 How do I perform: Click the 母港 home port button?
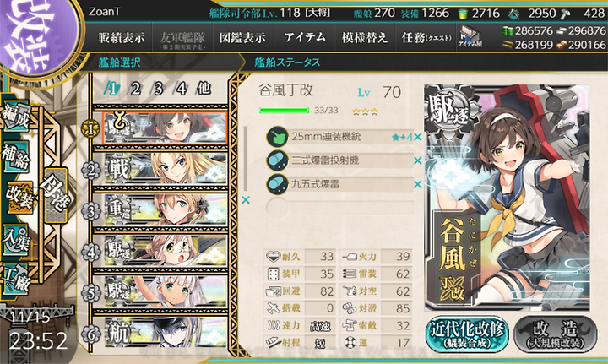56,195
